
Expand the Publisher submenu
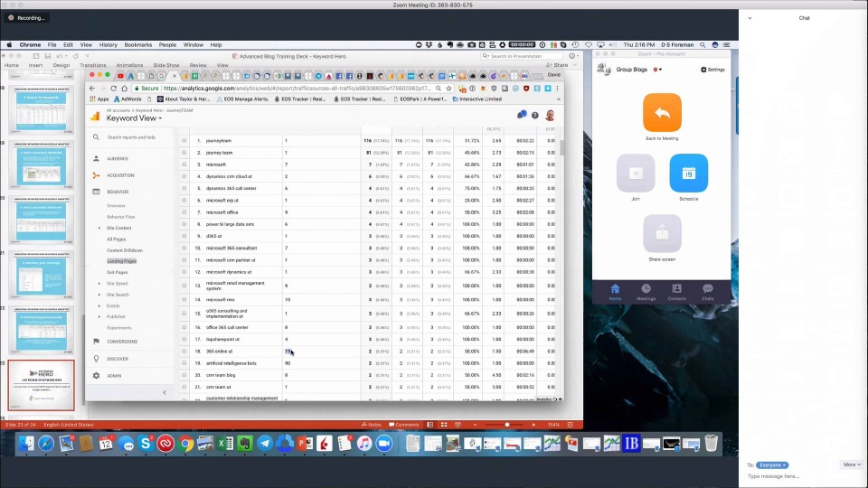point(99,316)
